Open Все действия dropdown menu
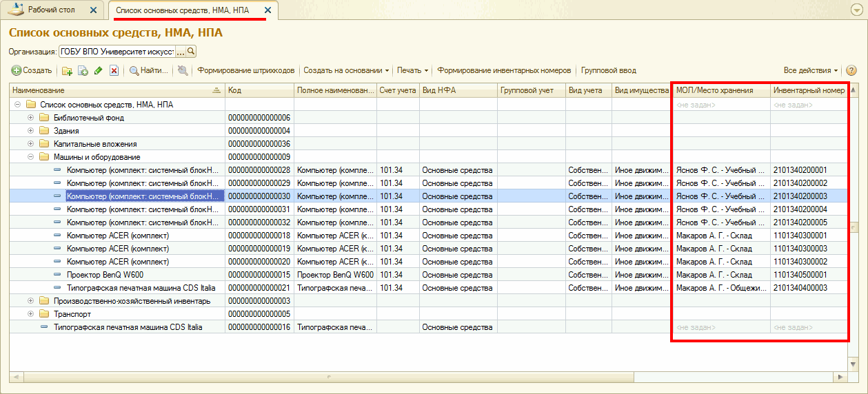The image size is (868, 394). (x=811, y=70)
